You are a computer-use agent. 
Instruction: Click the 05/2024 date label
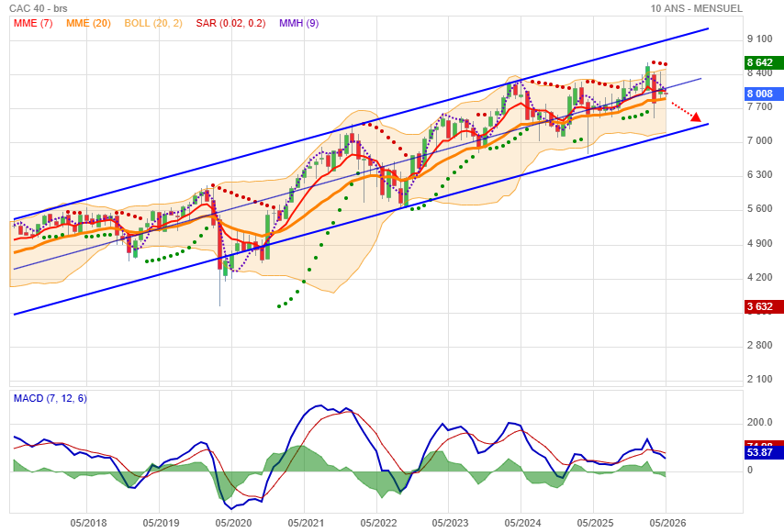(522, 523)
